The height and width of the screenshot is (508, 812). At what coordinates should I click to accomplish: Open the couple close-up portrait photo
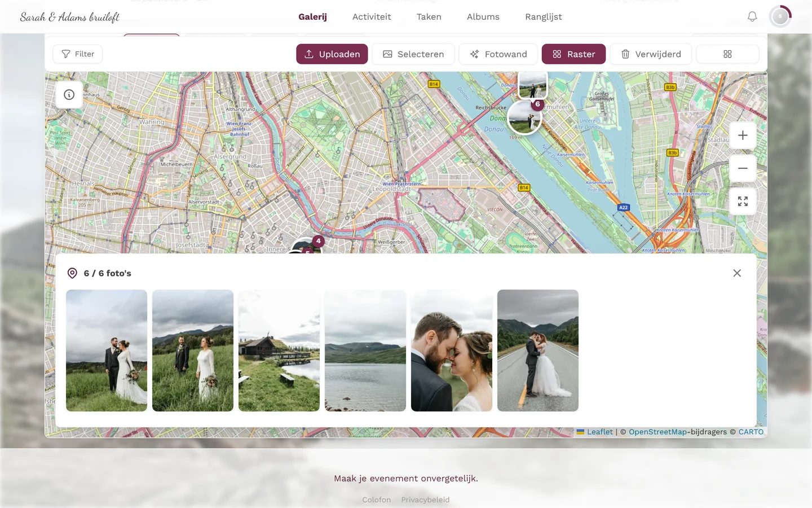(x=452, y=351)
